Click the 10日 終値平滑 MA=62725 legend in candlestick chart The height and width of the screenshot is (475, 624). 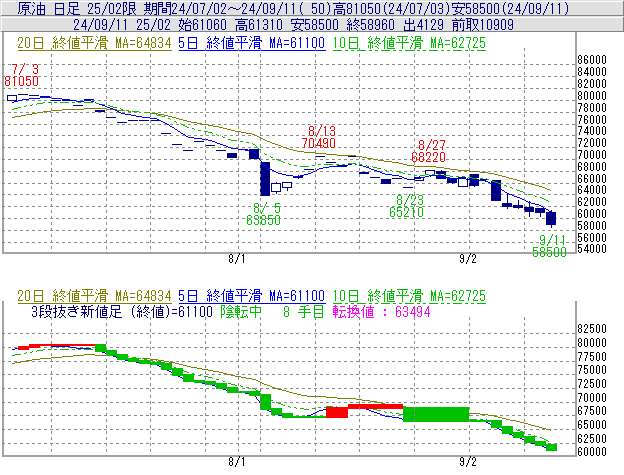[409, 43]
